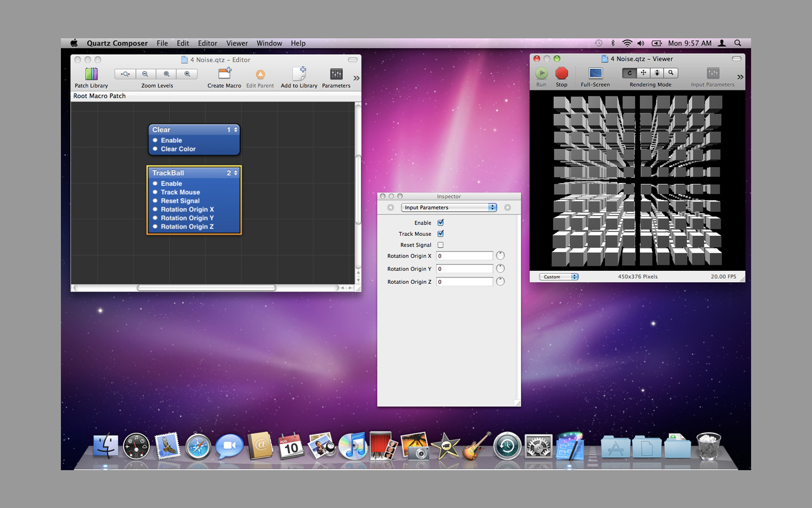Open the Window menu

point(270,43)
